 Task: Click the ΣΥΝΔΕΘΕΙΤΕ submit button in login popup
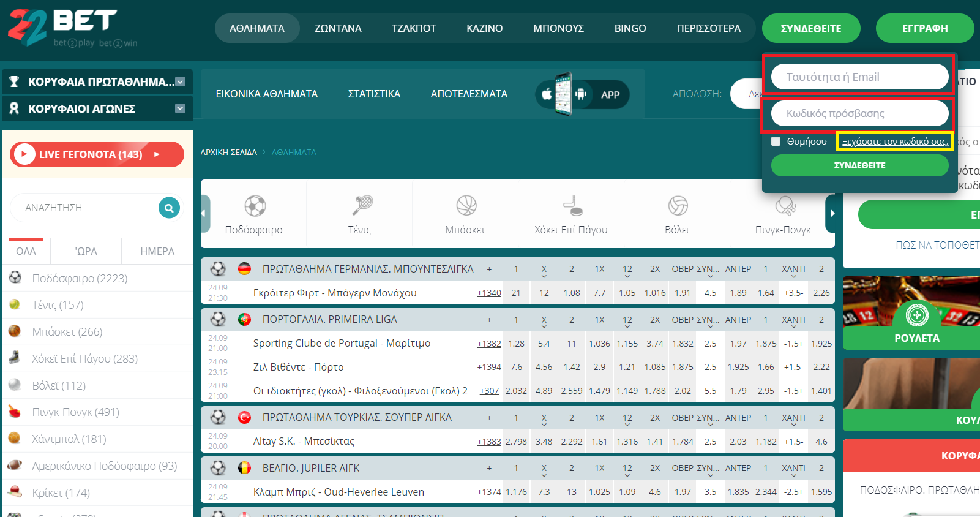(859, 165)
